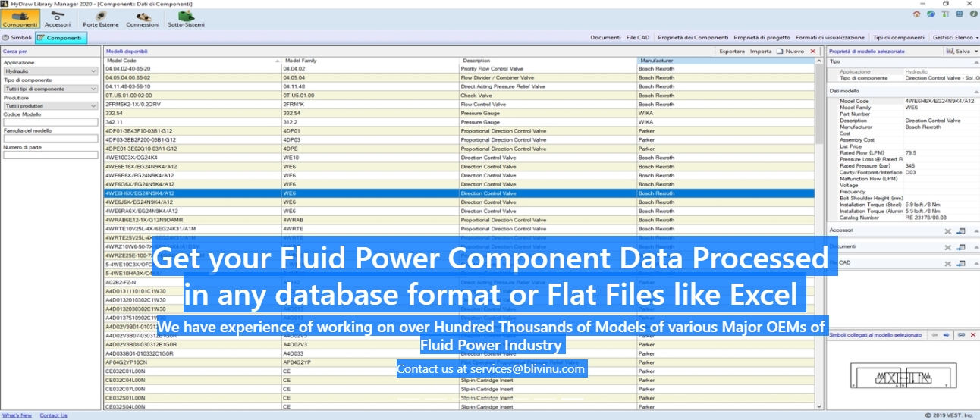Toggle the Simboli view
Viewport: 980px width, 420px height.
17,37
